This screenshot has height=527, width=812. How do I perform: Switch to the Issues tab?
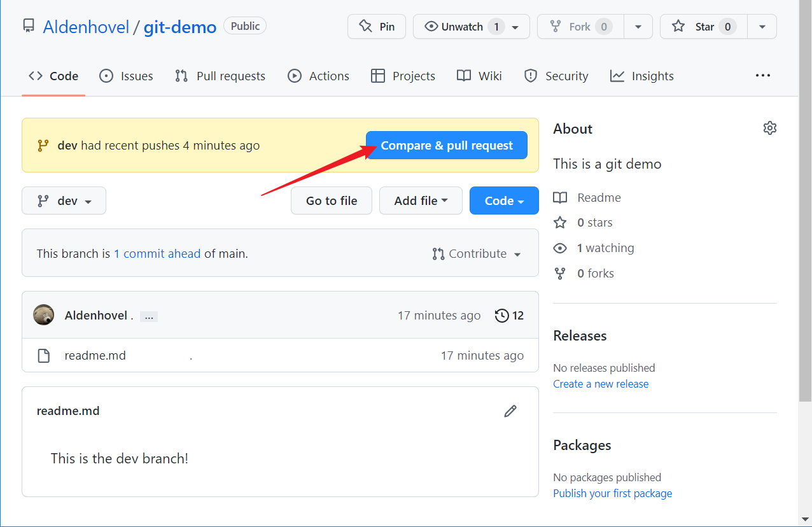[x=126, y=76]
